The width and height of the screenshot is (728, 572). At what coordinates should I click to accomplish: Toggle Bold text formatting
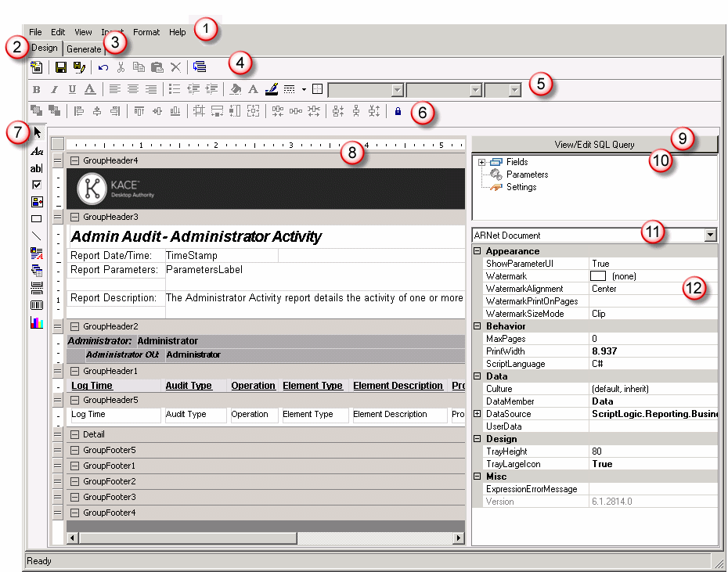click(x=36, y=89)
